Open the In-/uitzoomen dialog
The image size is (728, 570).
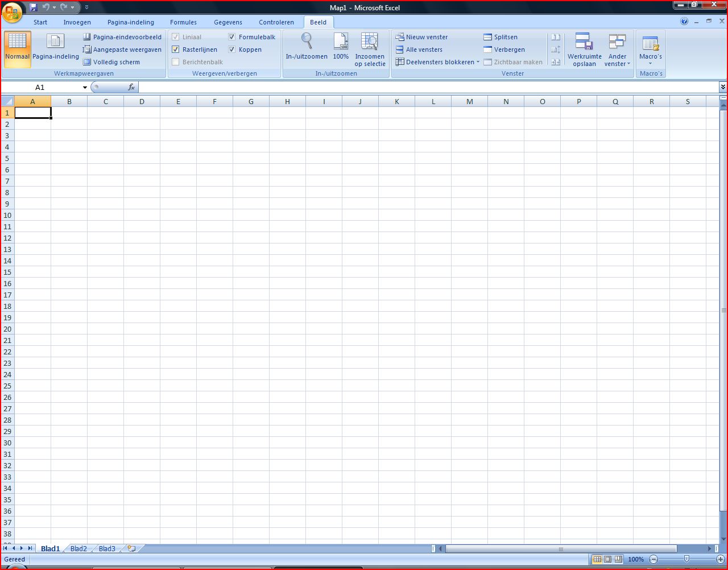[x=307, y=49]
